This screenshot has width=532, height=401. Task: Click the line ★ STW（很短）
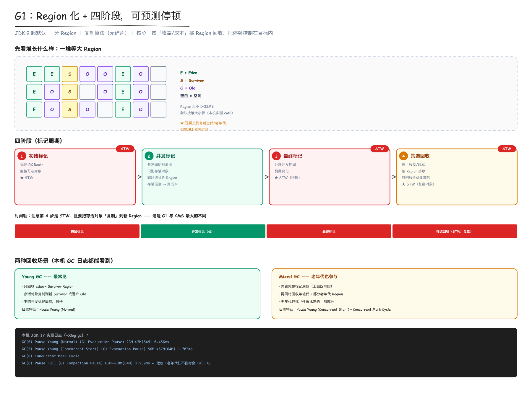[287, 178]
